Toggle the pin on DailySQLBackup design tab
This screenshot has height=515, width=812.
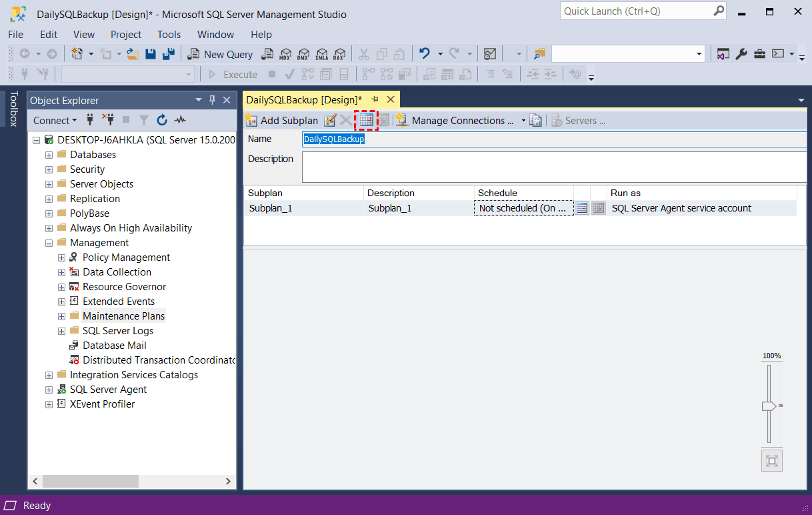375,99
